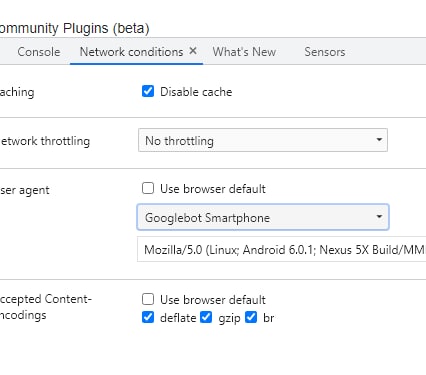Switch to the Console tab
The width and height of the screenshot is (426, 375).
(x=39, y=52)
